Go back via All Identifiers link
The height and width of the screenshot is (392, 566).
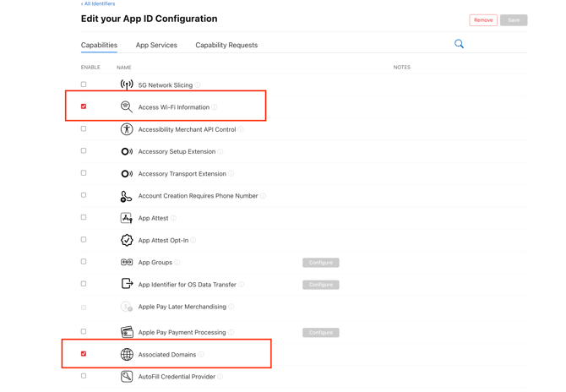[x=98, y=3]
